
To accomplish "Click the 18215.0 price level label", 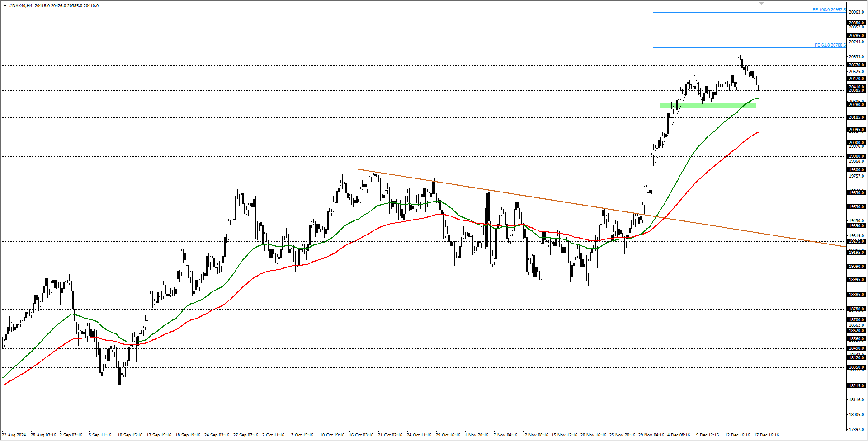I will [x=856, y=386].
